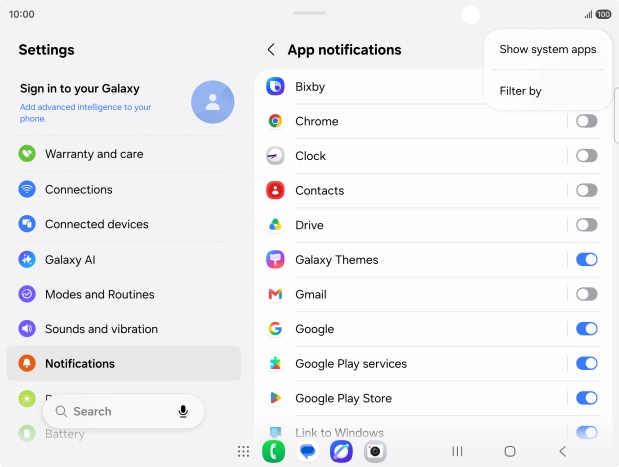Disable Galaxy Themes notifications toggle
Screen dimensions: 619x467
[587, 259]
